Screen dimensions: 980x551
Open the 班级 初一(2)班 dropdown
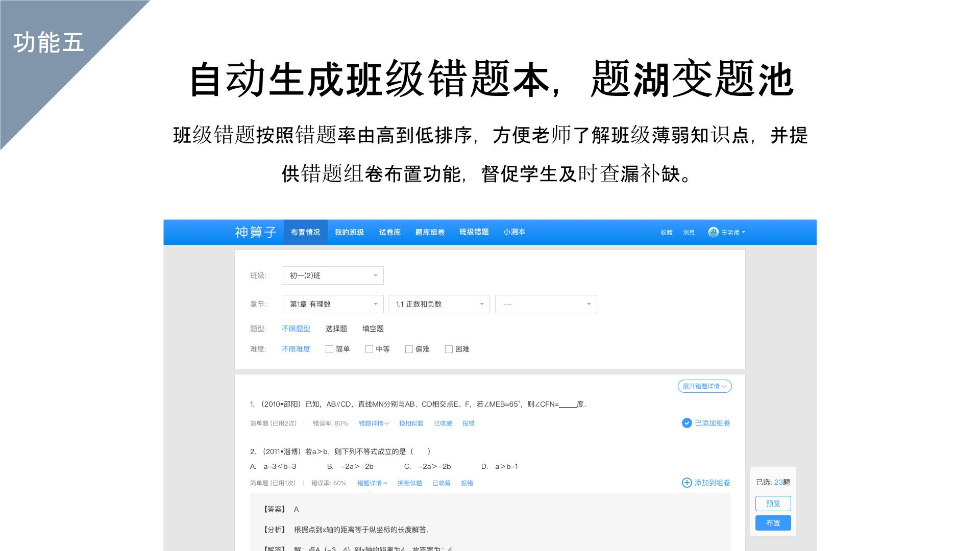coord(332,275)
